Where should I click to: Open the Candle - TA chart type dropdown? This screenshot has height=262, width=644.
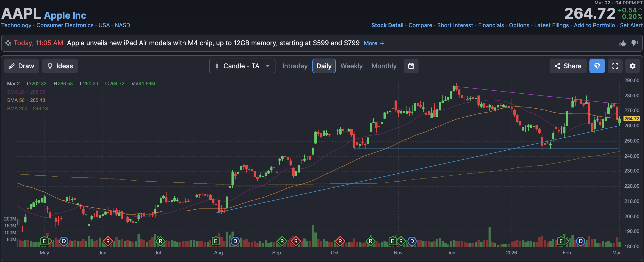click(242, 66)
